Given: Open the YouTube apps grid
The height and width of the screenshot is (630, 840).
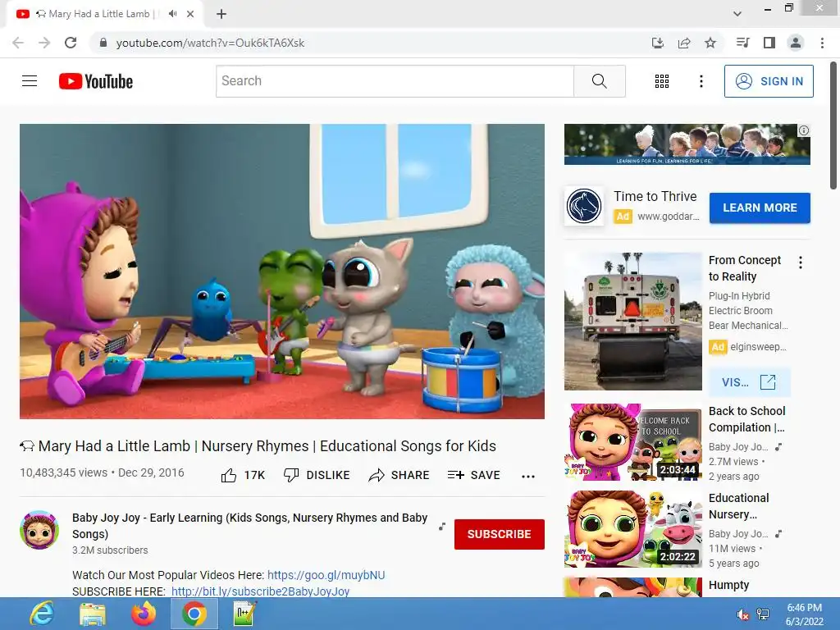Looking at the screenshot, I should point(662,81).
